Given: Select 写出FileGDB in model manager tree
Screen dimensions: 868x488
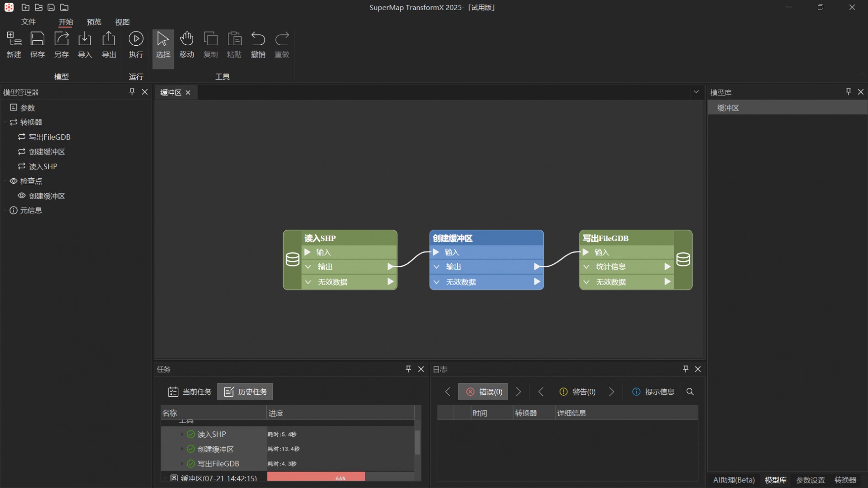Looking at the screenshot, I should pos(44,137).
